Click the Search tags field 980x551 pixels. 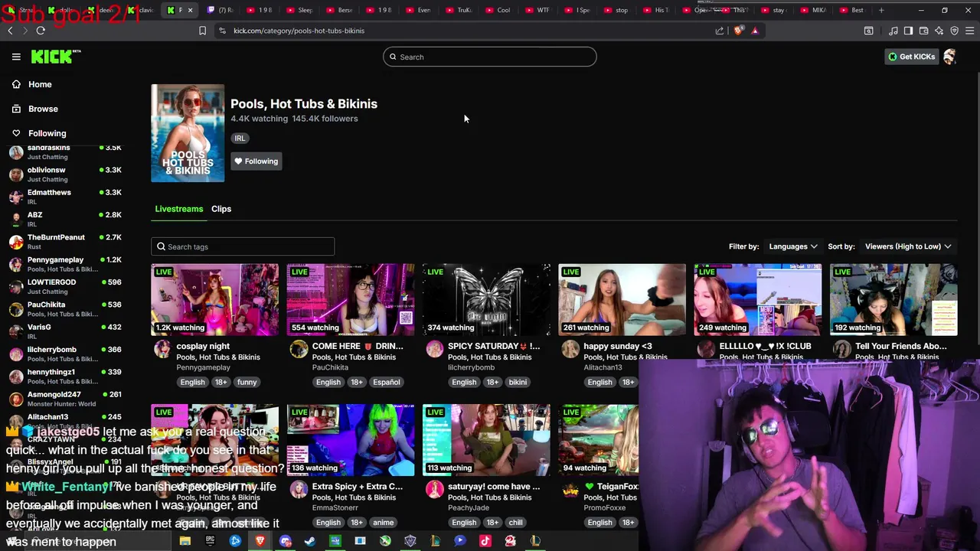pos(243,246)
